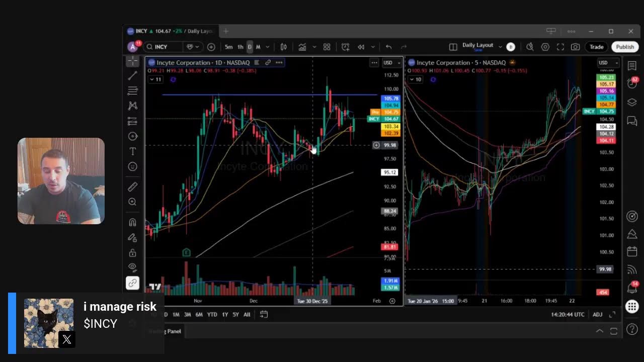Image resolution: width=644 pixels, height=362 pixels.
Task: Expand the Trading Panel with up arrow
Action: click(x=600, y=331)
